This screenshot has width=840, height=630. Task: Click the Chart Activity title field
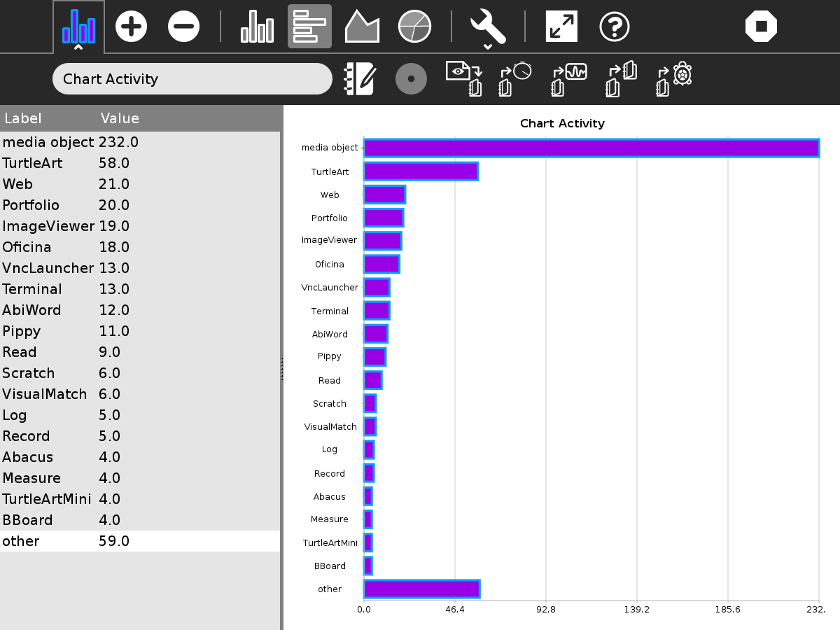(192, 79)
